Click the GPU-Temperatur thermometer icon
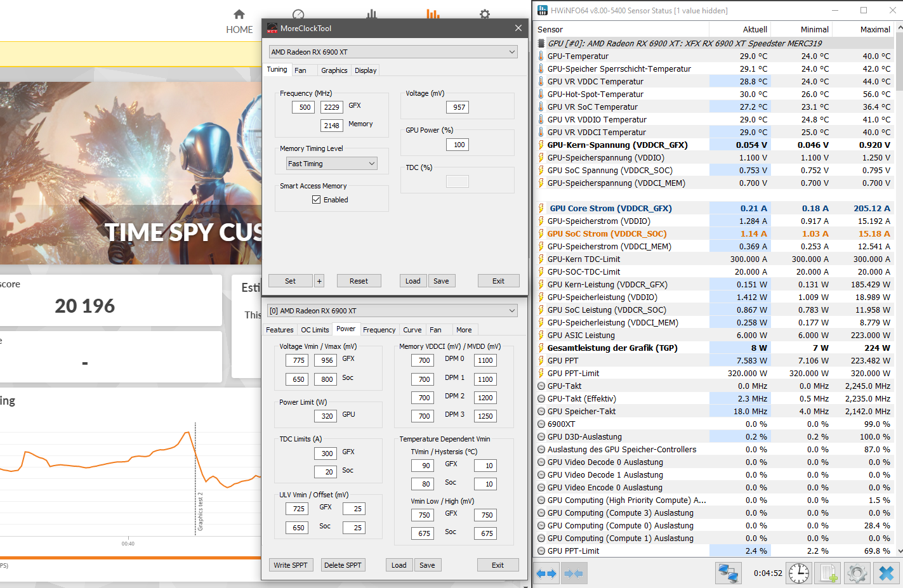The width and height of the screenshot is (903, 588). [541, 56]
